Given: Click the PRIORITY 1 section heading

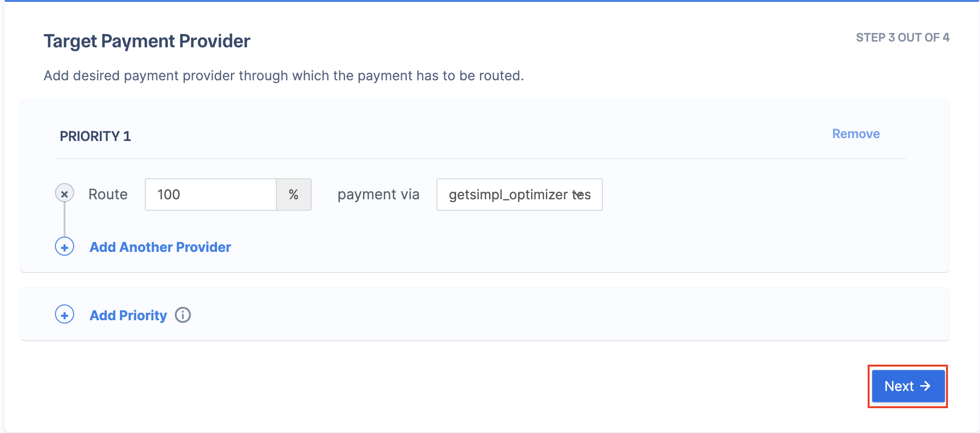Looking at the screenshot, I should pyautogui.click(x=95, y=136).
